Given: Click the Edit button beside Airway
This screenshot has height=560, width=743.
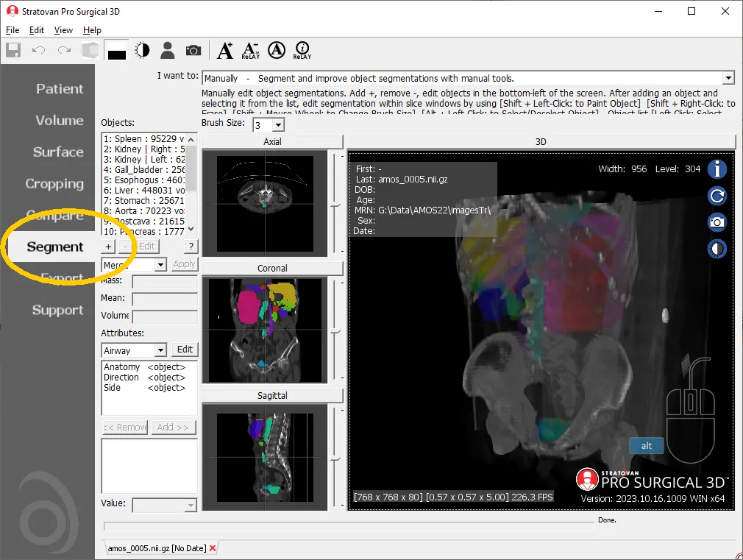Looking at the screenshot, I should 185,350.
